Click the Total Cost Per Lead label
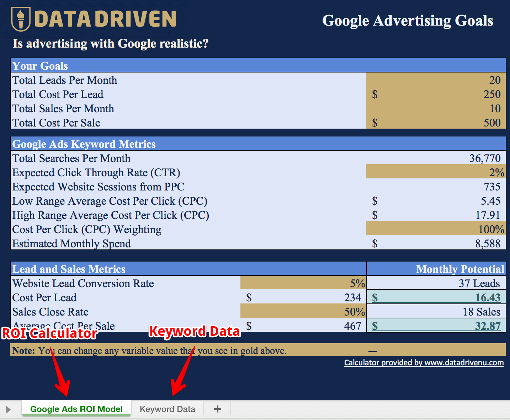 tap(58, 95)
